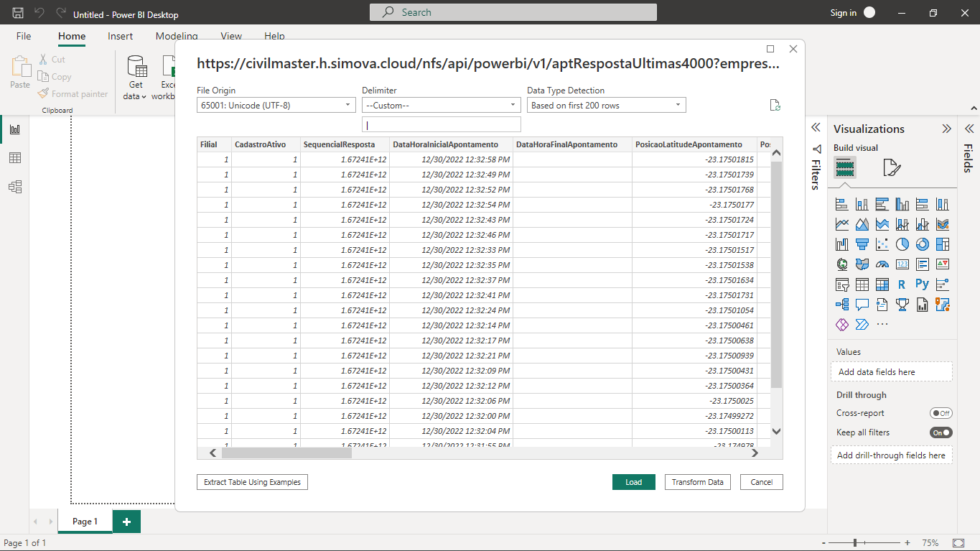
Task: Select the Gauge visual icon
Action: pyautogui.click(x=882, y=264)
